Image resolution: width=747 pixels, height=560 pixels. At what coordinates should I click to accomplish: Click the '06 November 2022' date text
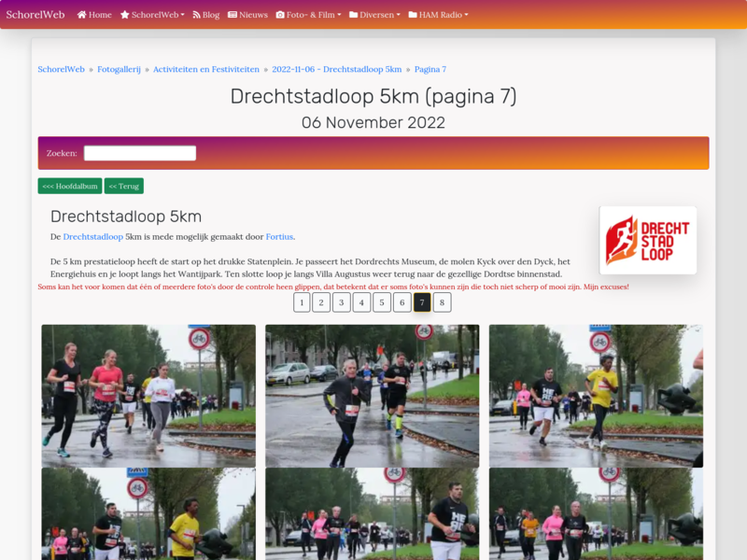[373, 122]
